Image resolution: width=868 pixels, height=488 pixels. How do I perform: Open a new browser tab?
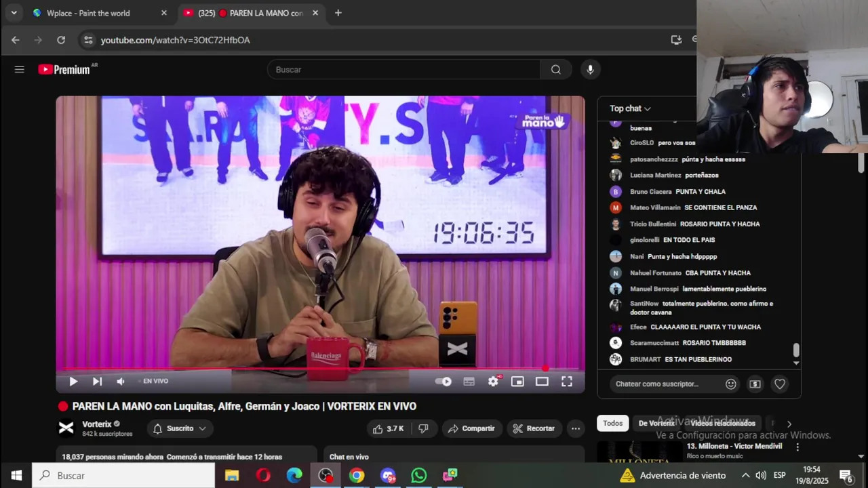pyautogui.click(x=338, y=13)
